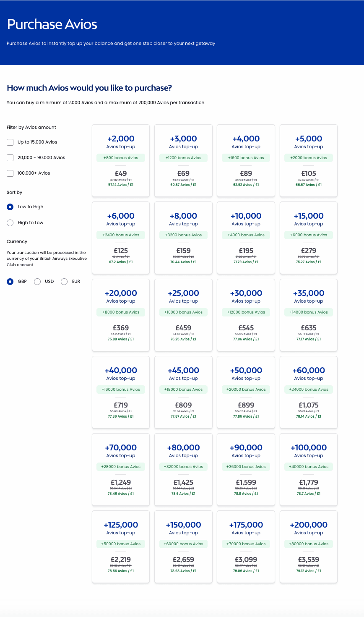364x617 pixels.
Task: Choose the +35,000 Avios top-up card
Action: (x=309, y=315)
